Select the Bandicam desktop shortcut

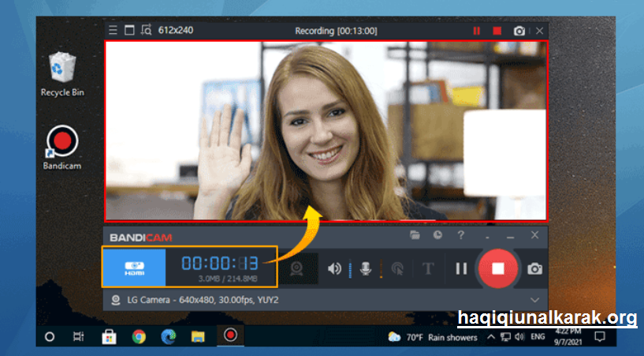tap(62, 148)
